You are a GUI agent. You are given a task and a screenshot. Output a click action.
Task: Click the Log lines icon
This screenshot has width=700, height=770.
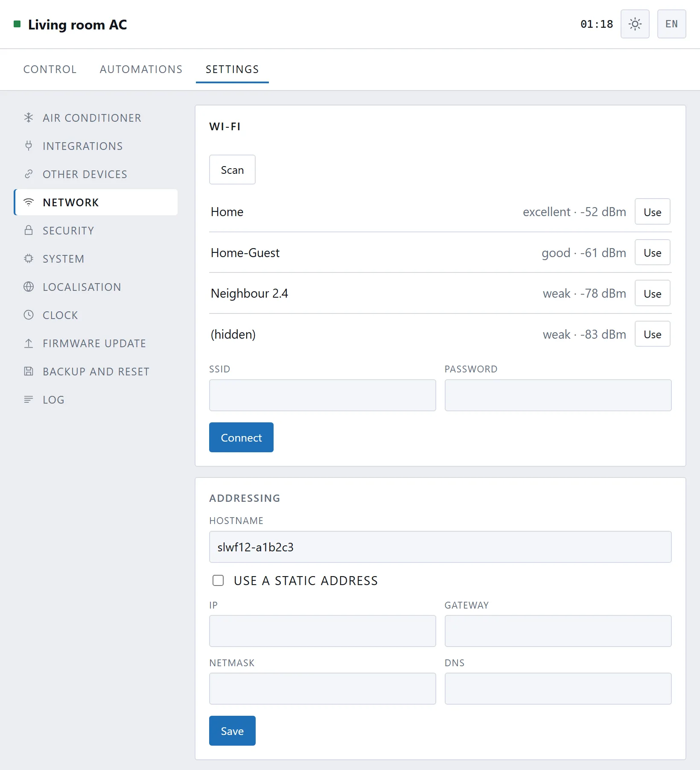tap(29, 399)
